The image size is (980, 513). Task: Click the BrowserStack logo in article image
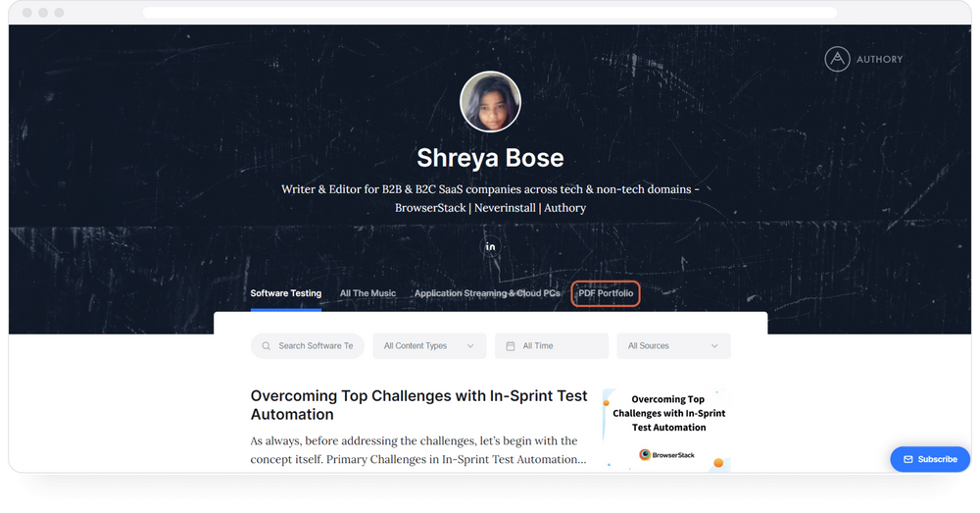pos(666,455)
